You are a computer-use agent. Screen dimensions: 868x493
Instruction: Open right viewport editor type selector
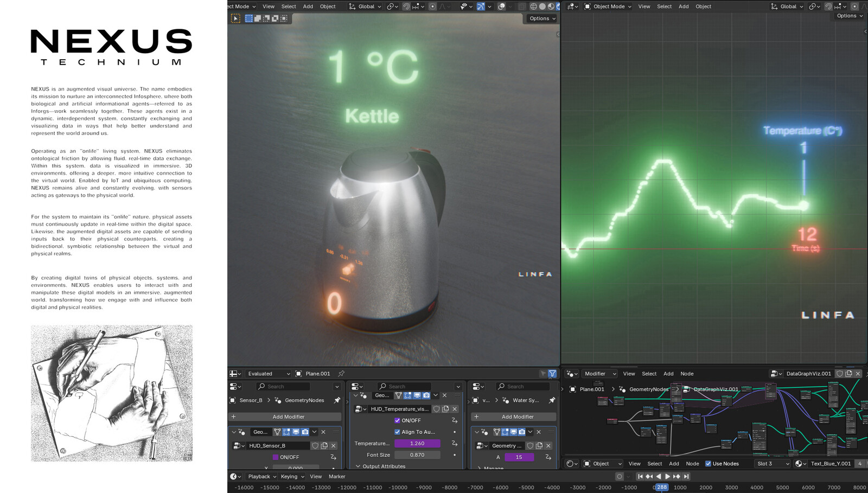pos(572,7)
